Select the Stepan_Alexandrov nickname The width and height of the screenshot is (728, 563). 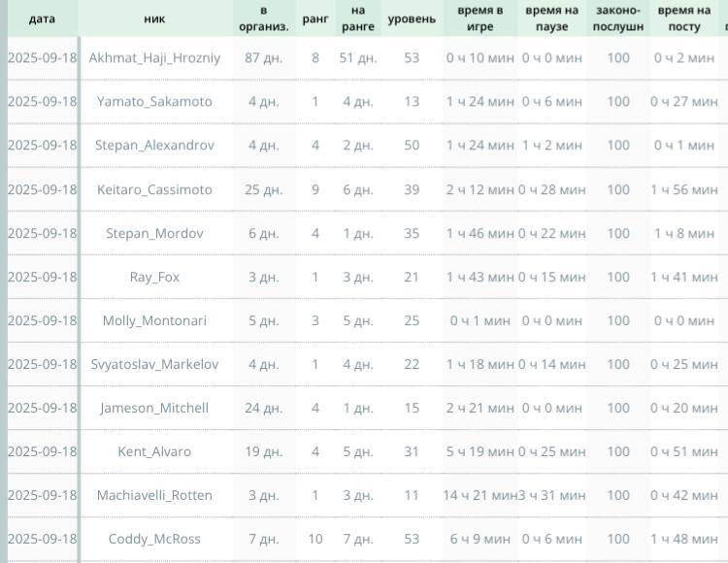pyautogui.click(x=154, y=146)
